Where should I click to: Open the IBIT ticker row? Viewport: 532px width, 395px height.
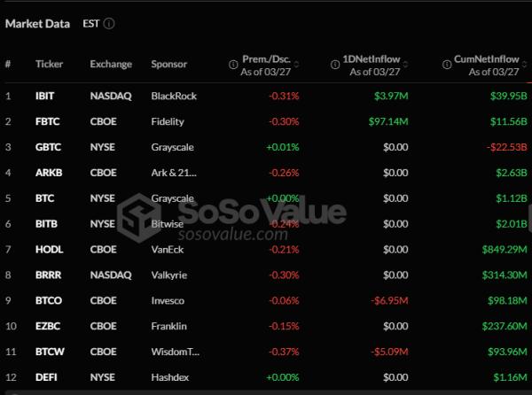[x=45, y=96]
